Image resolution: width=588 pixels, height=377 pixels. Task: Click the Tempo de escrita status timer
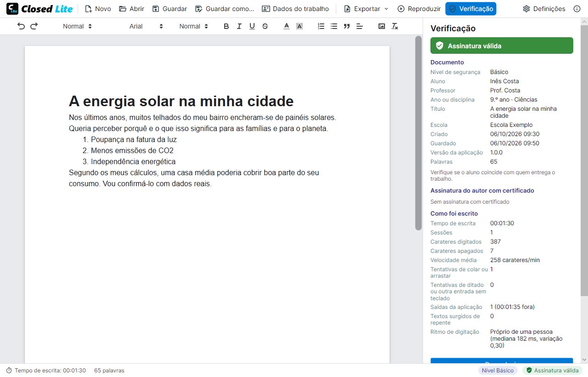pyautogui.click(x=46, y=370)
